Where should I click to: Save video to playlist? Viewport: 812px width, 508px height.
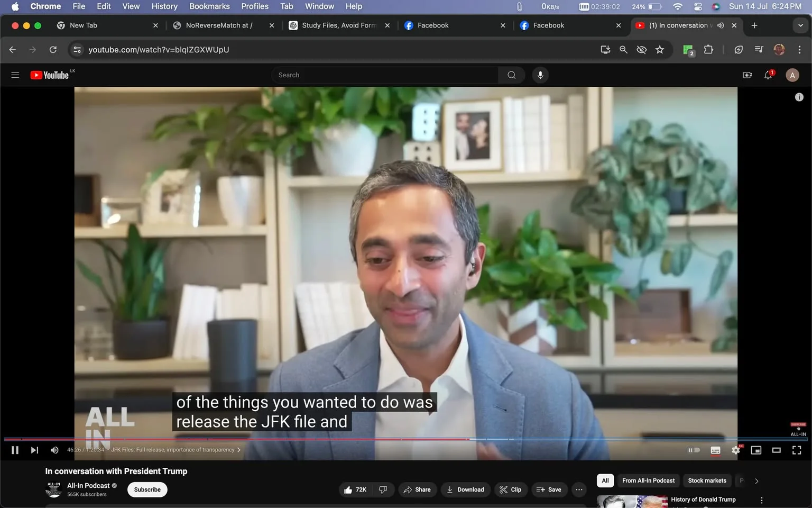[549, 490]
